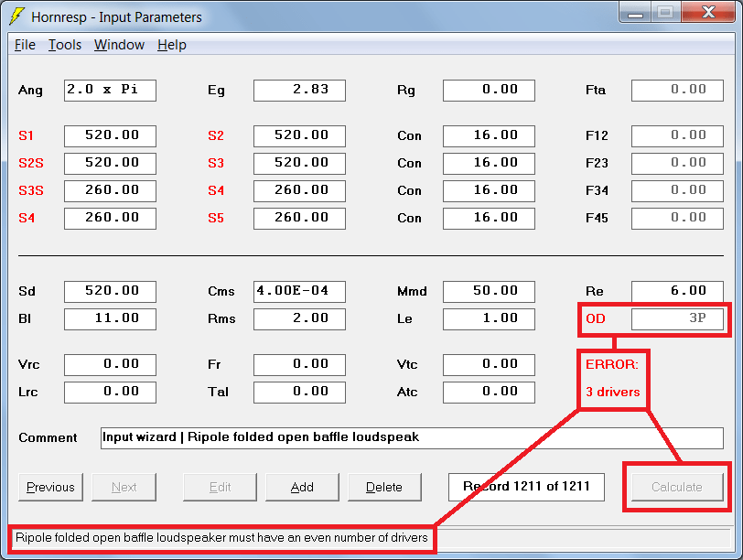Select the Bl 11.00 field

coord(110,318)
